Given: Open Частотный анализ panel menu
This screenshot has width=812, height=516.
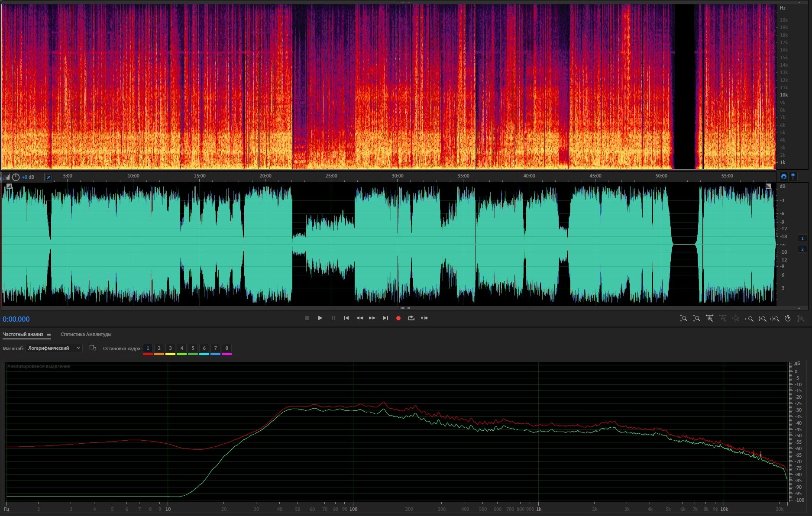Looking at the screenshot, I should point(49,334).
